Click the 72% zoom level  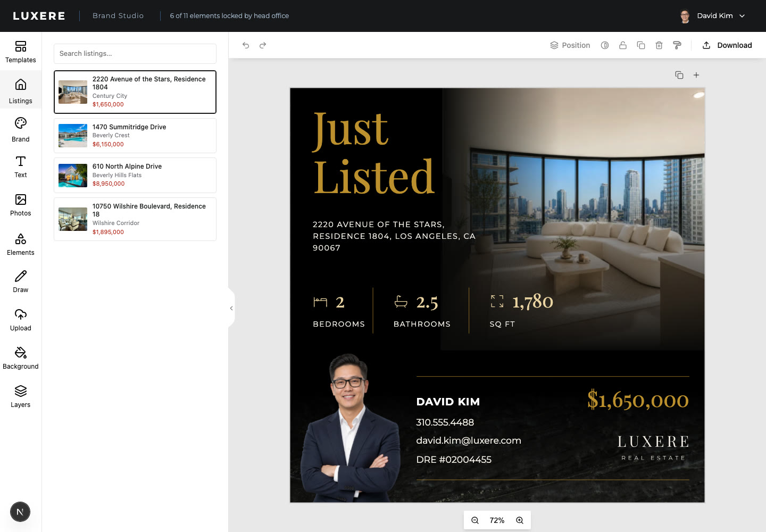(x=497, y=520)
